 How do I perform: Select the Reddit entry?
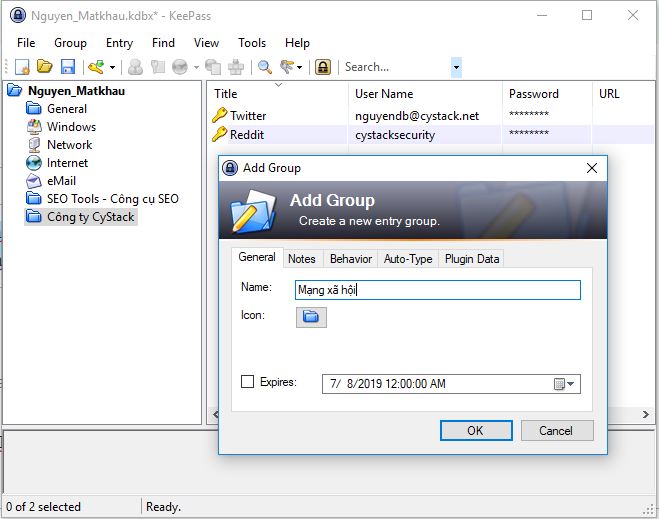coord(247,135)
